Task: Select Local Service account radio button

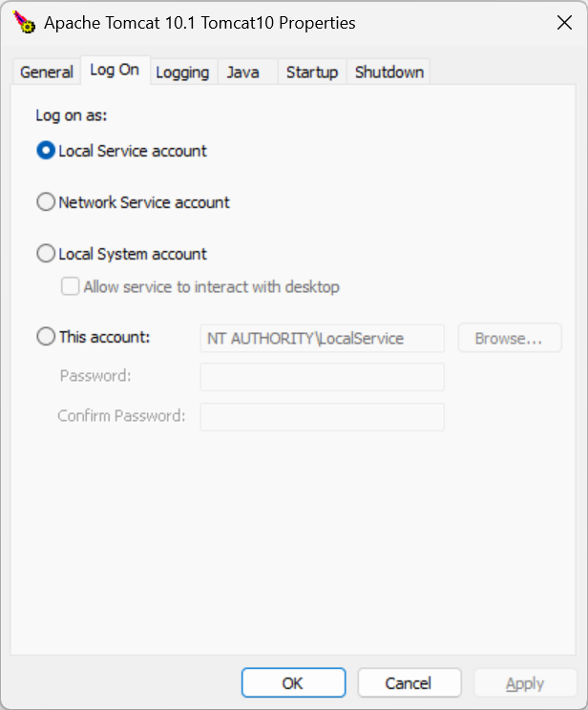Action: point(46,151)
